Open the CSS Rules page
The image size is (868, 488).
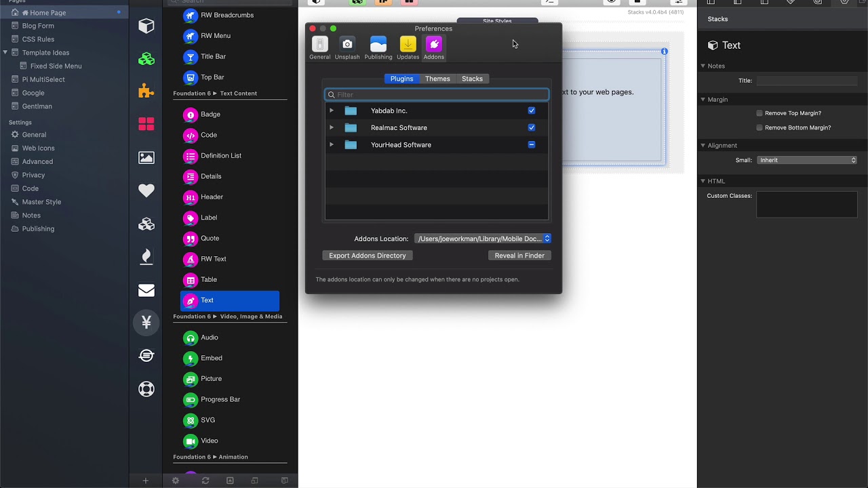tap(38, 39)
